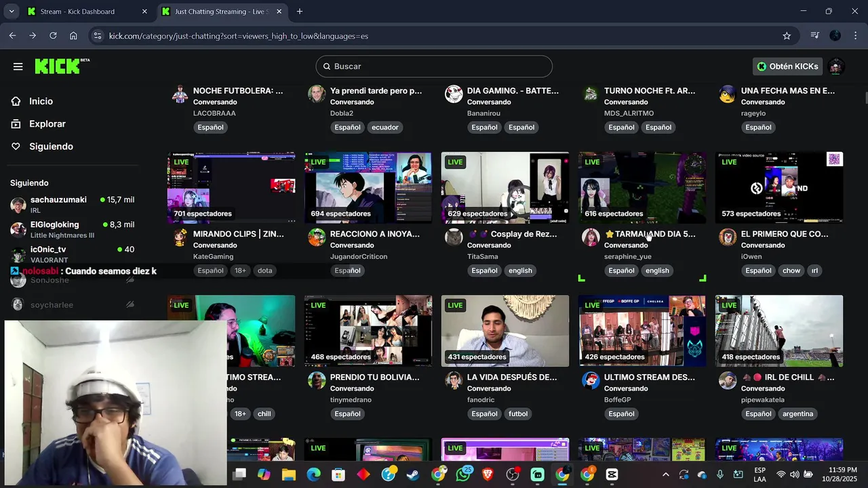
Task: Open TitaSama cosplay stream thumbnail
Action: (x=505, y=187)
